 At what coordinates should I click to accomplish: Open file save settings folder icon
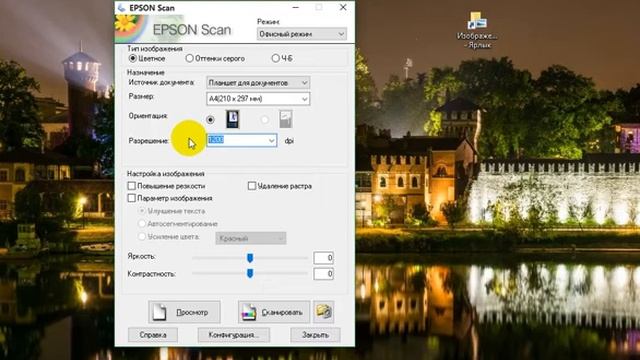click(324, 312)
